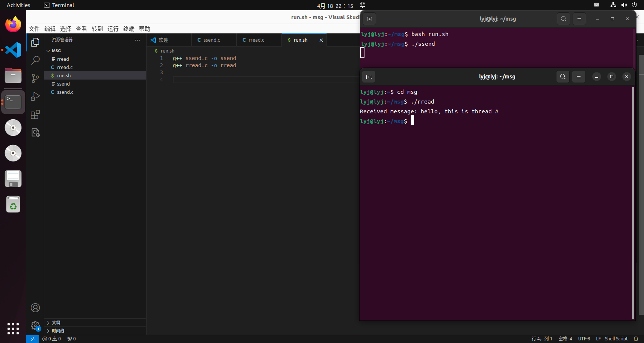The image size is (644, 343).
Task: Open hamburger menu in the front terminal window
Action: tap(579, 77)
